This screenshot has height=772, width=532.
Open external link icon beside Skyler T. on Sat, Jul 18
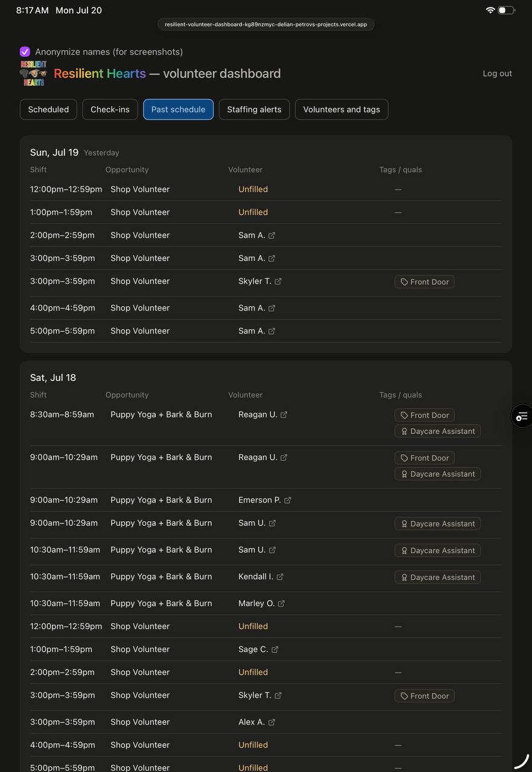tap(278, 695)
